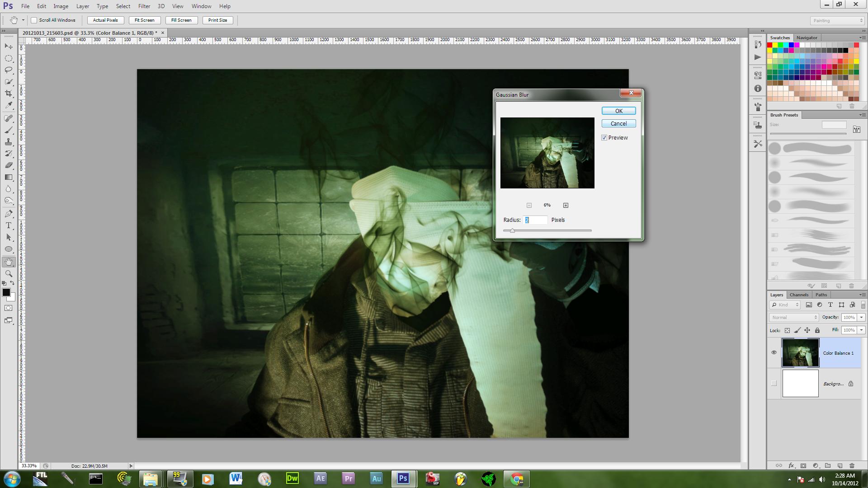
Task: Select the Crop tool
Action: (x=9, y=94)
